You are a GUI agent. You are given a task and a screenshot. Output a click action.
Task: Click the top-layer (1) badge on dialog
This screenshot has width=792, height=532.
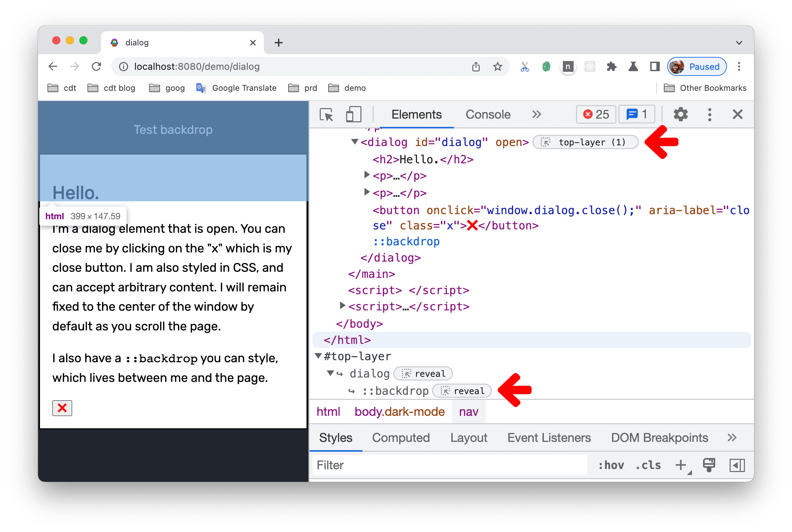tap(586, 143)
